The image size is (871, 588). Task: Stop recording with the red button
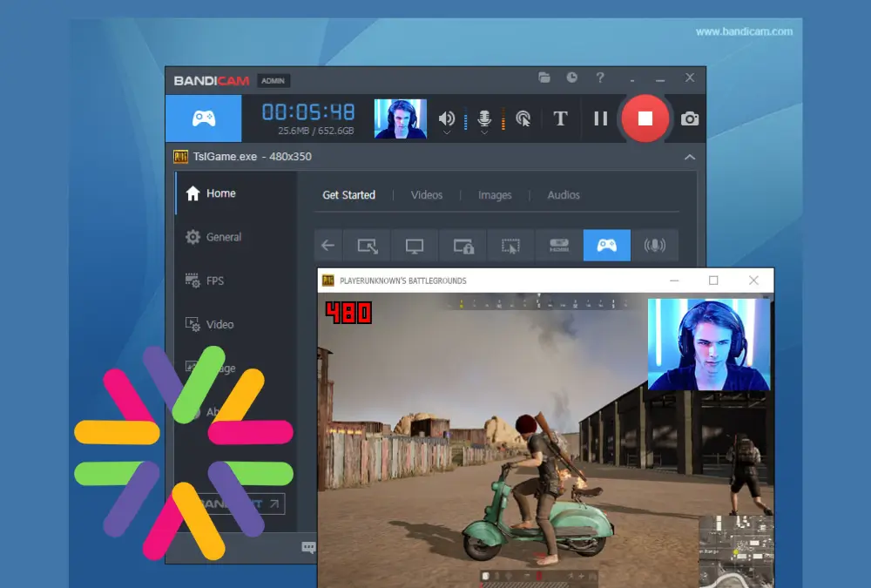pos(645,118)
